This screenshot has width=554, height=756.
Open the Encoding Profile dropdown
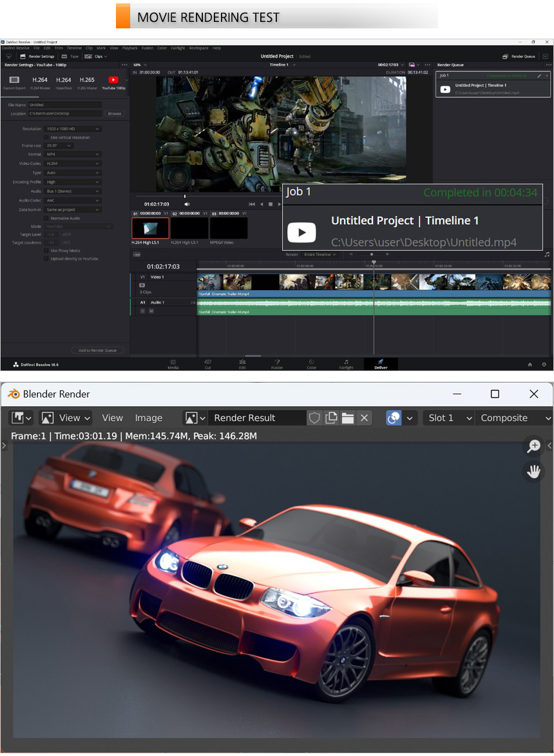[73, 182]
